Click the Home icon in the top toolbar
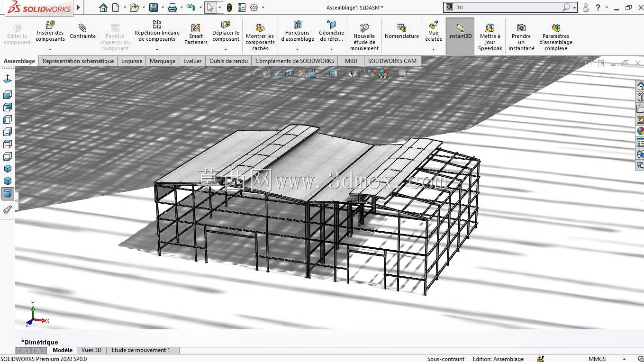 tap(103, 8)
